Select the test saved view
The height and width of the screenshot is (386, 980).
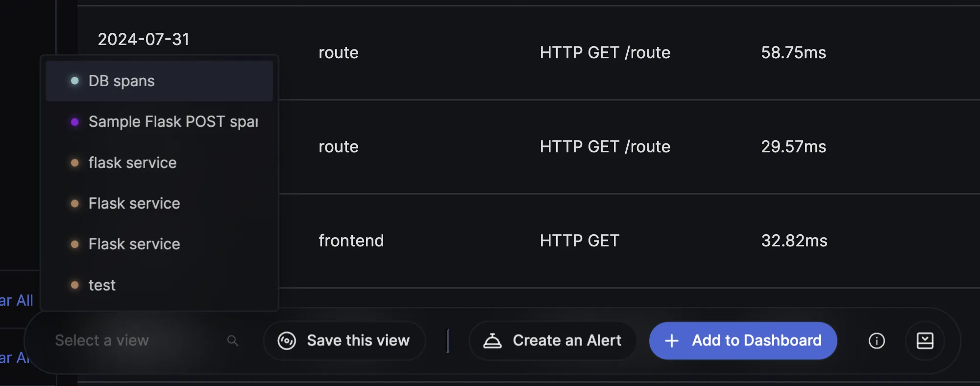coord(159,285)
